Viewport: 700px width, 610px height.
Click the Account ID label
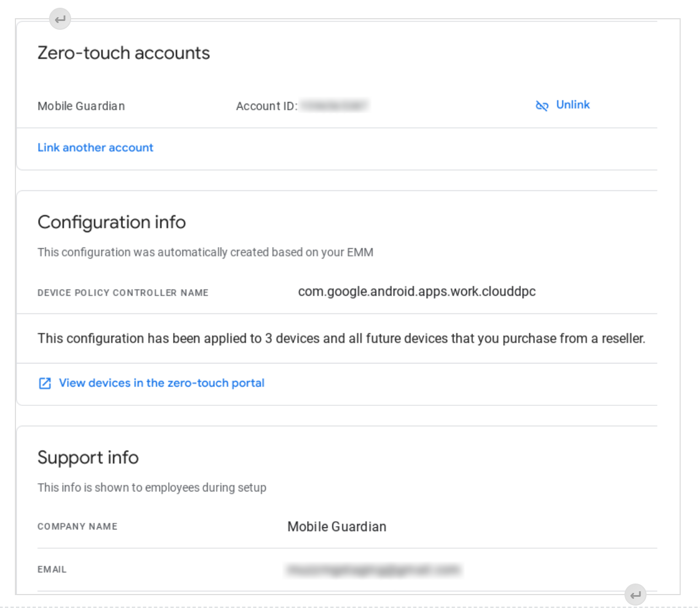pyautogui.click(x=266, y=106)
